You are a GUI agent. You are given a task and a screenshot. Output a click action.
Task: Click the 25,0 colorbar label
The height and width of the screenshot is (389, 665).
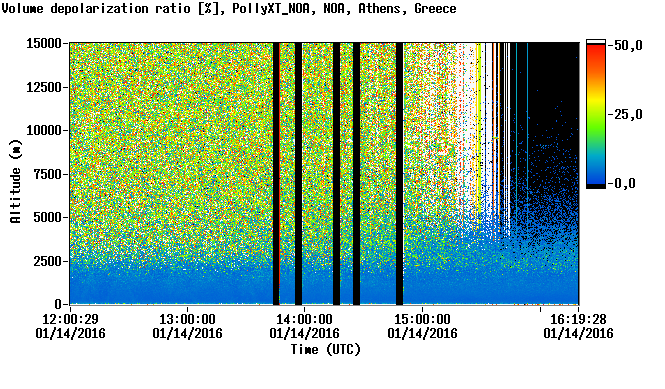pos(626,114)
